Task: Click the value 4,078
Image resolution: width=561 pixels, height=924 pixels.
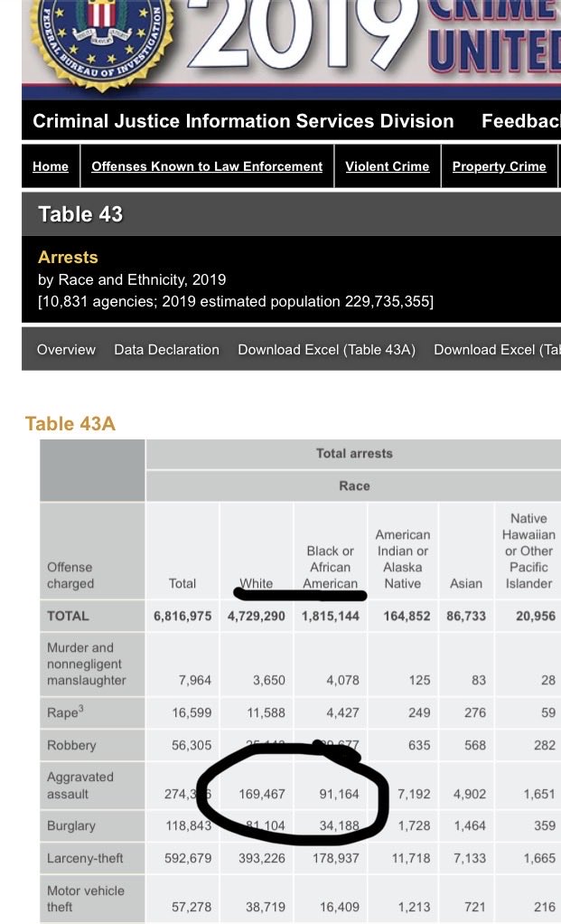Action: click(x=342, y=680)
